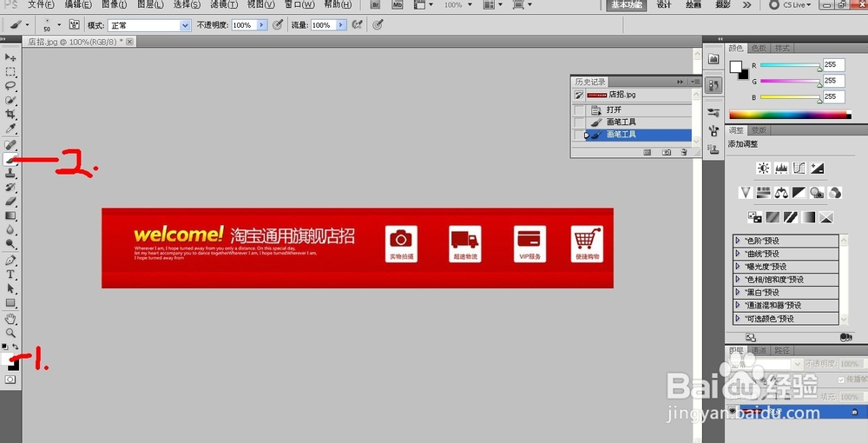Enable airbrush mode next to flow

[x=358, y=25]
